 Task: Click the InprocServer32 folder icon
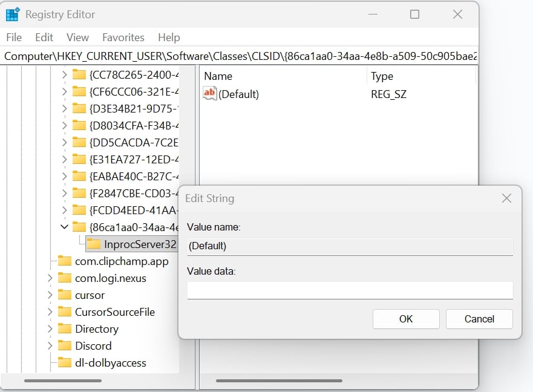coord(94,244)
